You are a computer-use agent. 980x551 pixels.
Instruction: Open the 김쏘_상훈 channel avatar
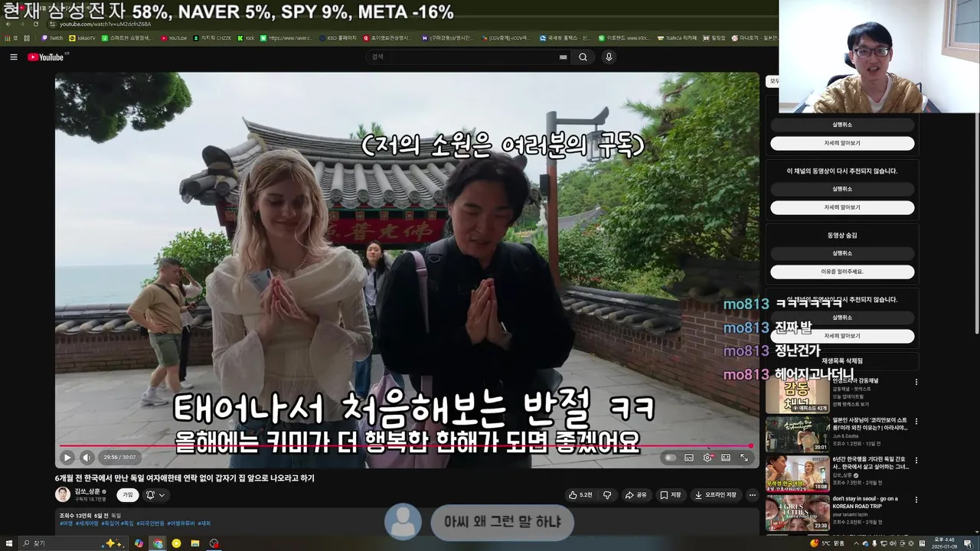point(63,494)
